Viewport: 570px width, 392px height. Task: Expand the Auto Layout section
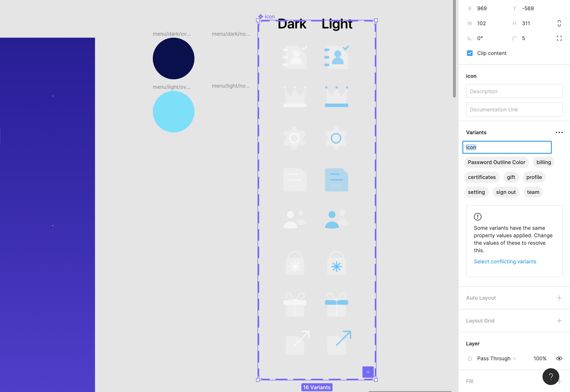(x=560, y=298)
